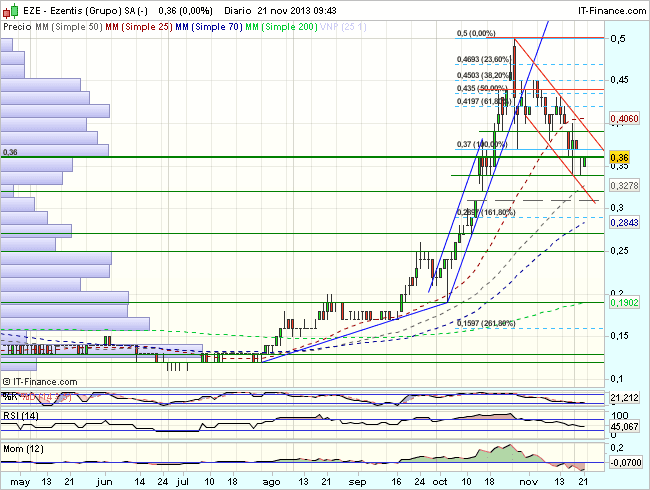Select the EZE - Ezentis (Grupo) SA title
Screen dimensions: 650x490
(x=85, y=10)
